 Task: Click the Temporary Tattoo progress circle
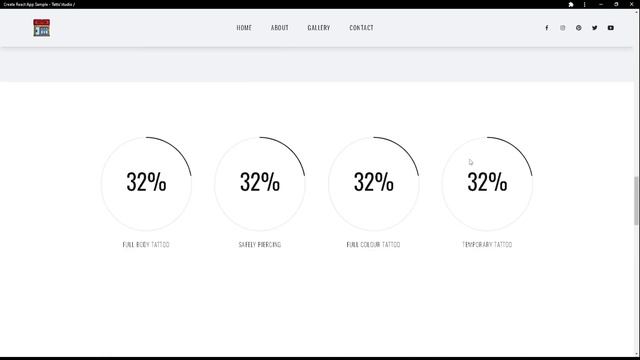(487, 184)
